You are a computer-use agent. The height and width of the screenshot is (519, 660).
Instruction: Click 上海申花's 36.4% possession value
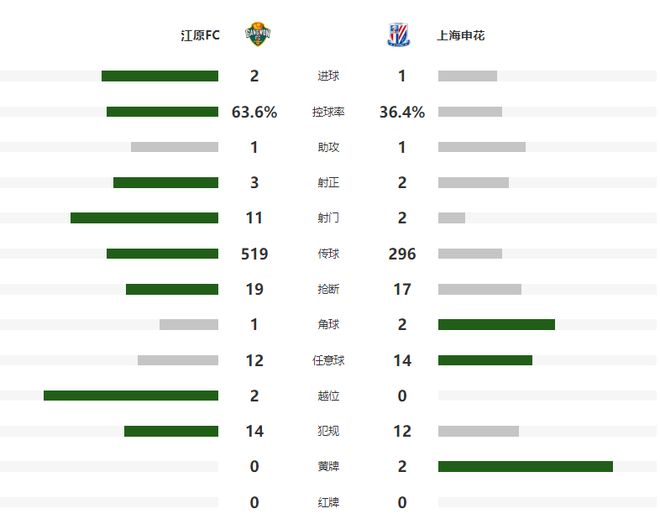402,112
